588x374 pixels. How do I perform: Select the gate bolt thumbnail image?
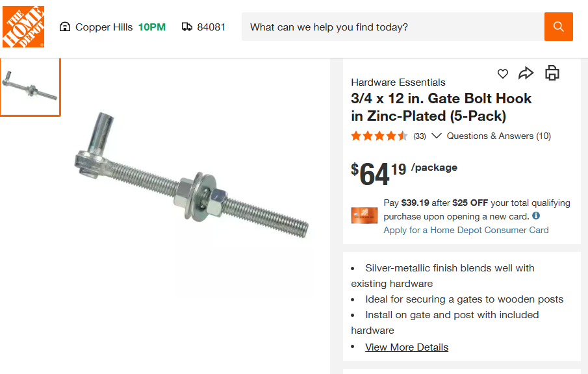pos(30,87)
